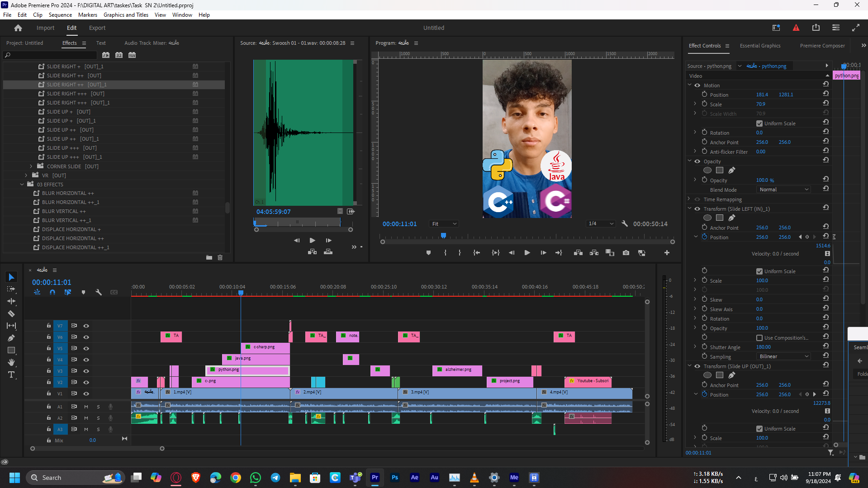868x488 pixels.
Task: Click the red warning alert icon
Action: [x=796, y=28]
